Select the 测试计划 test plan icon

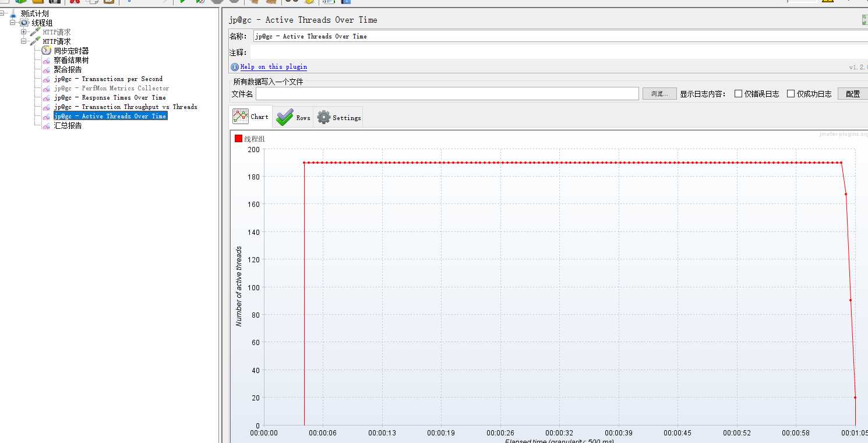(x=13, y=13)
